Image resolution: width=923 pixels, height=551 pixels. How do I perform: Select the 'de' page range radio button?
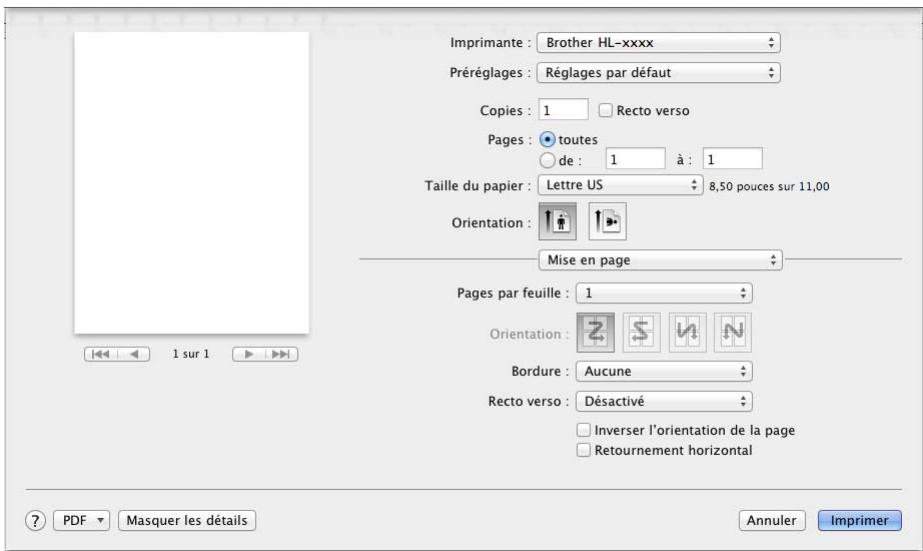click(547, 160)
